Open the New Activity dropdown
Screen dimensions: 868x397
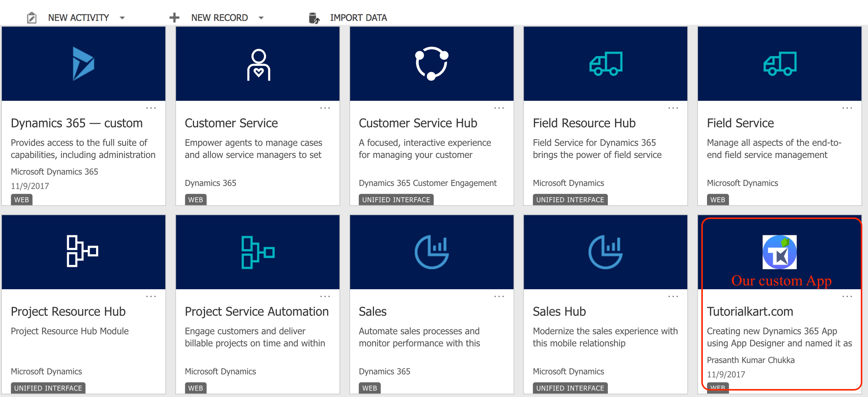[122, 17]
